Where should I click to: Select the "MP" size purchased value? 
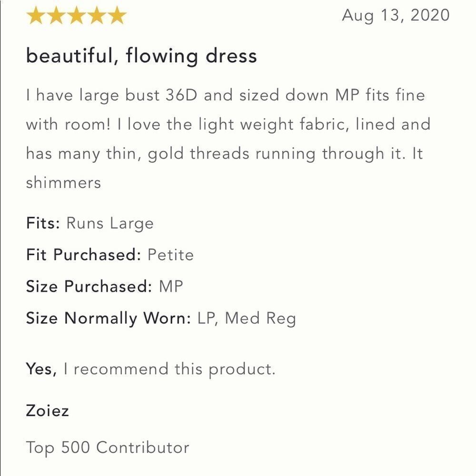[x=171, y=287]
